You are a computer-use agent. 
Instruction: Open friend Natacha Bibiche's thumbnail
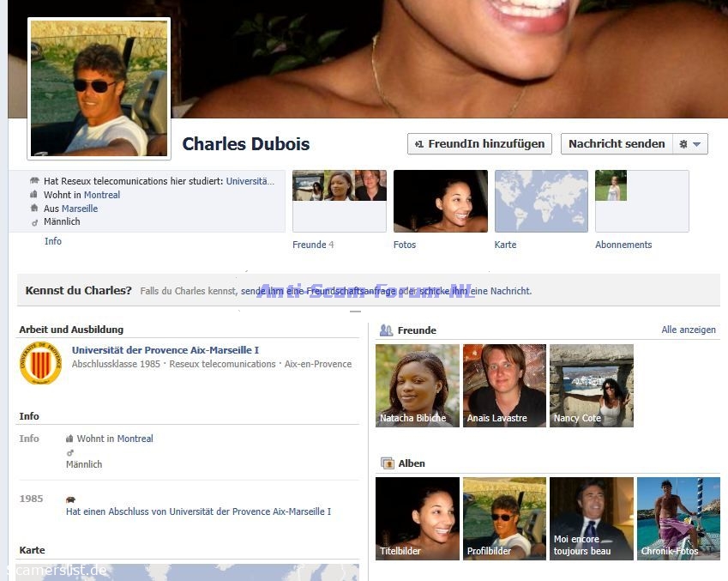click(x=417, y=385)
